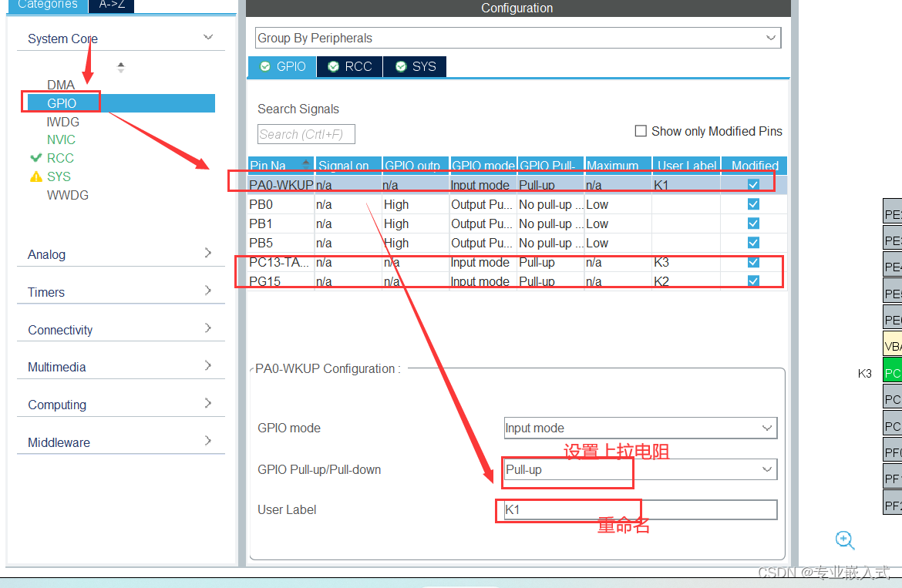Select the PA0-WKUP pin row
The image size is (902, 588).
click(x=517, y=185)
